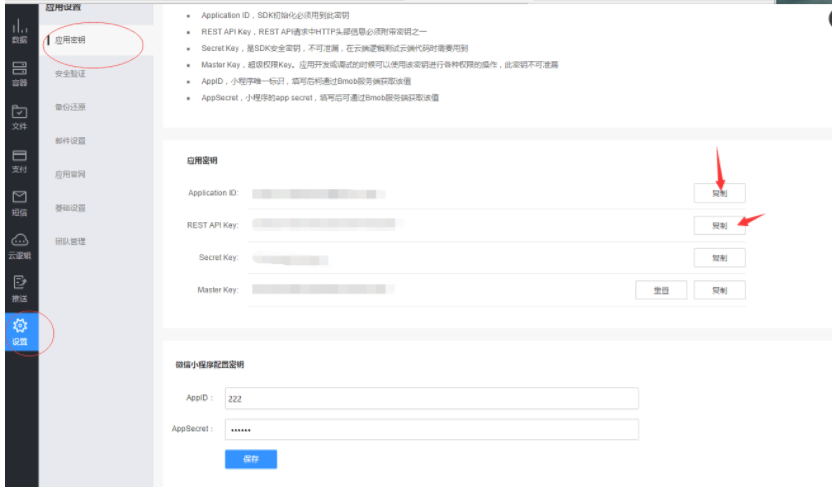Open the 云逻辑 cloud logic icon
Viewport: 832px width, 487px height.
tap(19, 246)
